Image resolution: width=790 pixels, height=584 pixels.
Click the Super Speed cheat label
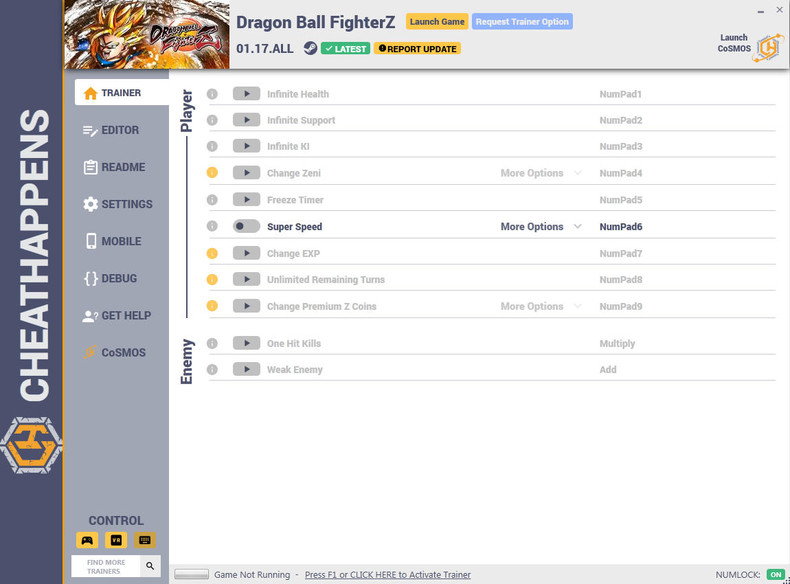(294, 227)
